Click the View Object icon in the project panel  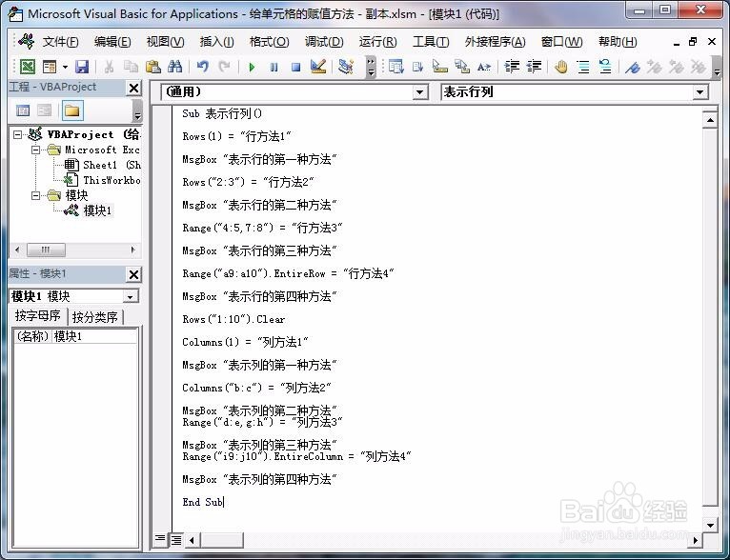point(44,110)
